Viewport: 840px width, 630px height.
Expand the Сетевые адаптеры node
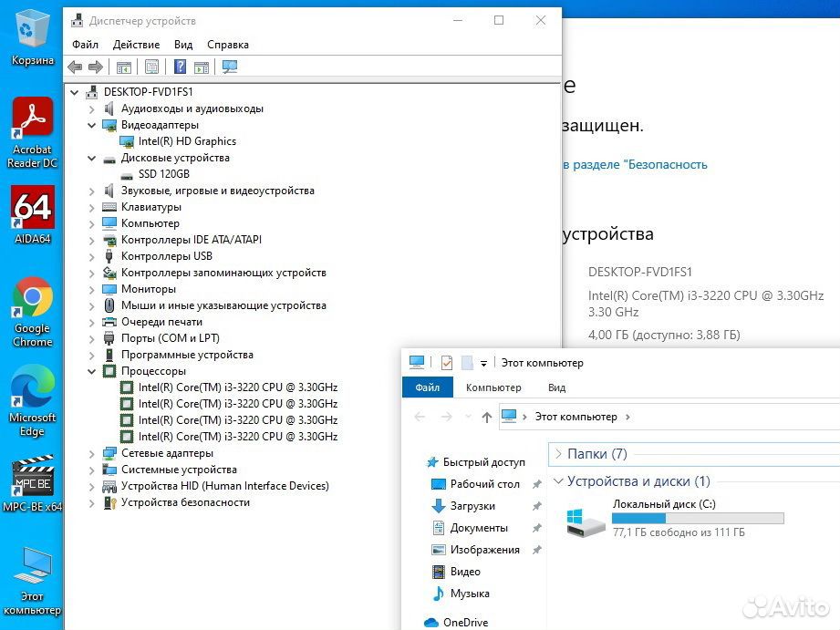click(91, 454)
